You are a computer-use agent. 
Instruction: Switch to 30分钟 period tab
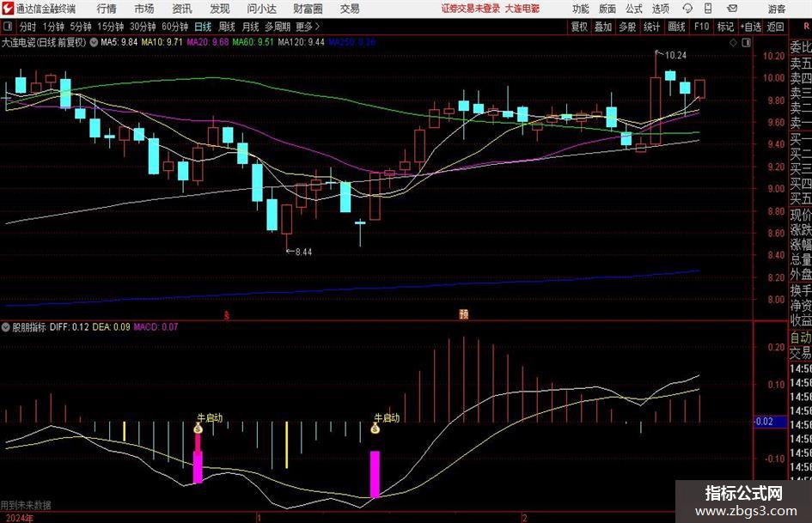click(143, 27)
